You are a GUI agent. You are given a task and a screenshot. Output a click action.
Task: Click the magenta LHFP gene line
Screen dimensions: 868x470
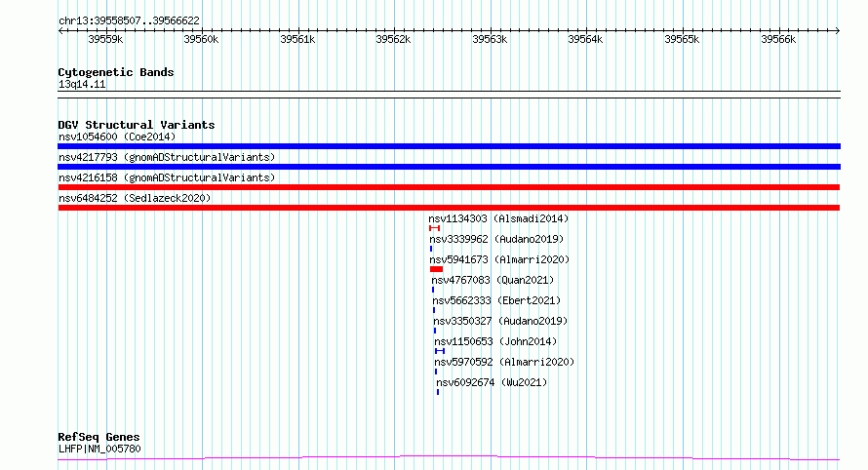pyautogui.click(x=449, y=457)
